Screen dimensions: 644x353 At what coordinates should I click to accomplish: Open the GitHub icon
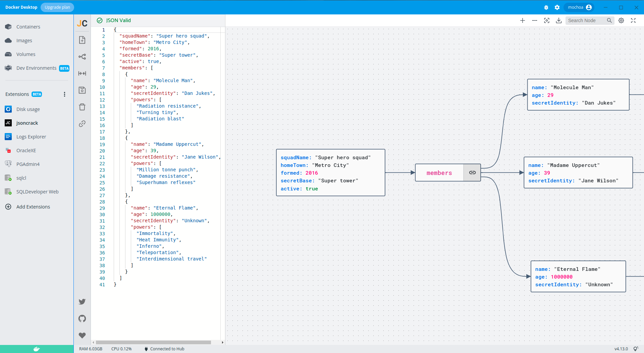click(82, 318)
